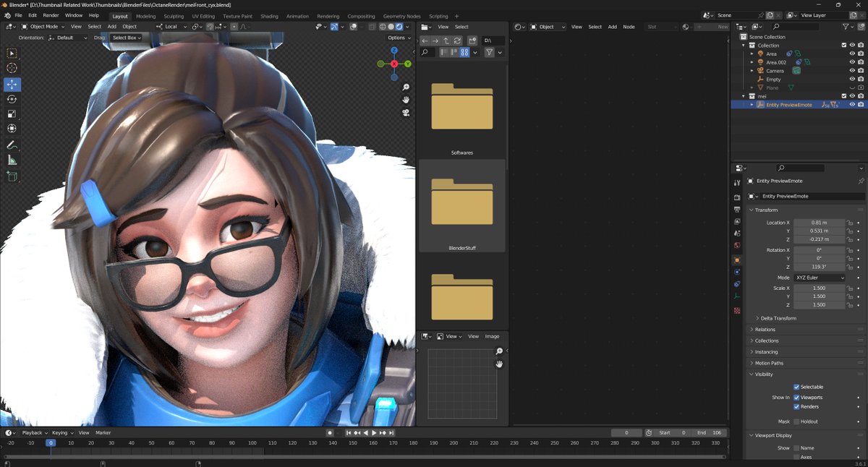Enable the Holdout mask checkbox

coord(796,421)
